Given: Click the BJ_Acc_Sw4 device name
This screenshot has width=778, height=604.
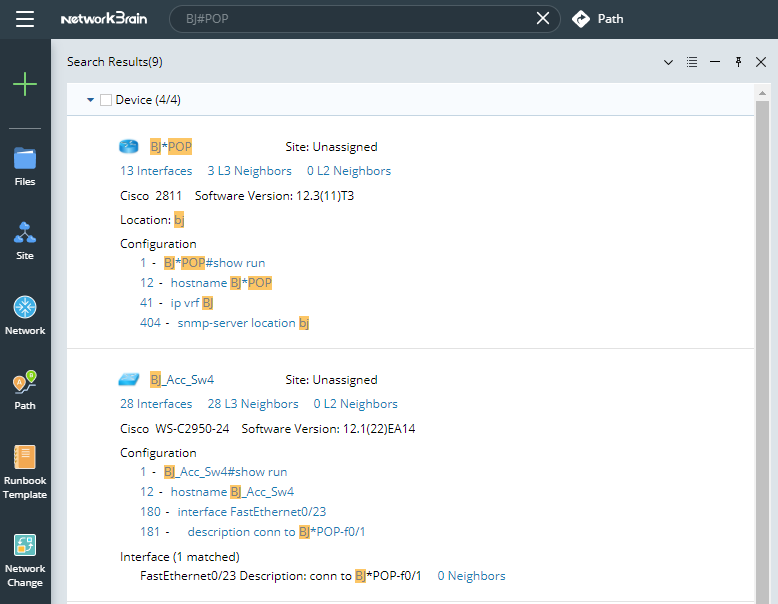Looking at the screenshot, I should point(182,380).
